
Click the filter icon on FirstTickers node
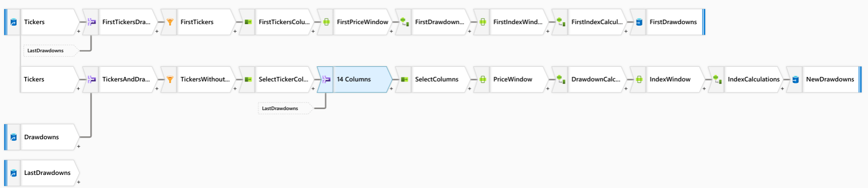[x=170, y=22]
